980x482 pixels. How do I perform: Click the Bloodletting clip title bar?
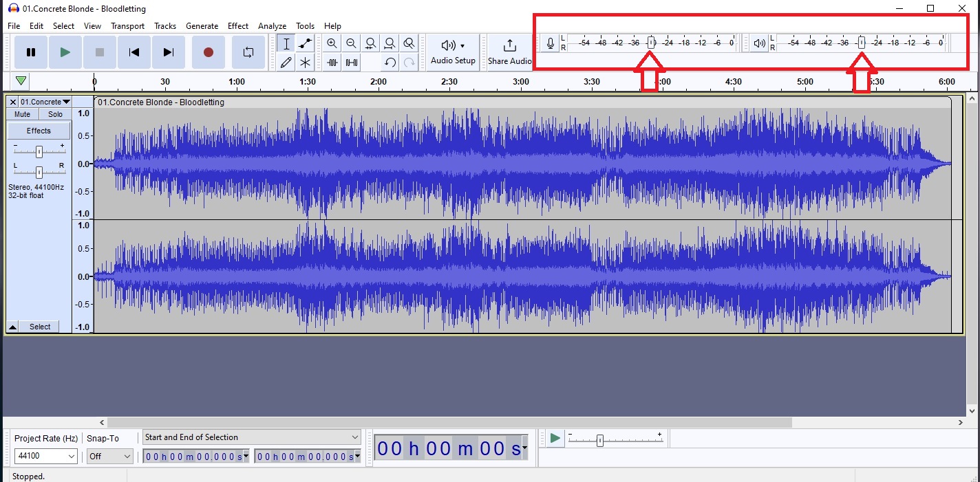click(x=522, y=102)
